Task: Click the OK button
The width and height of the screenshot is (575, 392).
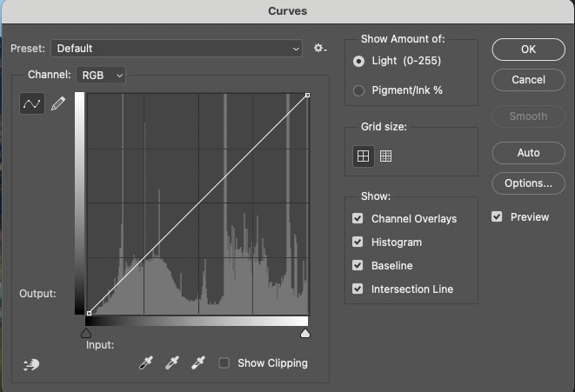Action: tap(528, 50)
